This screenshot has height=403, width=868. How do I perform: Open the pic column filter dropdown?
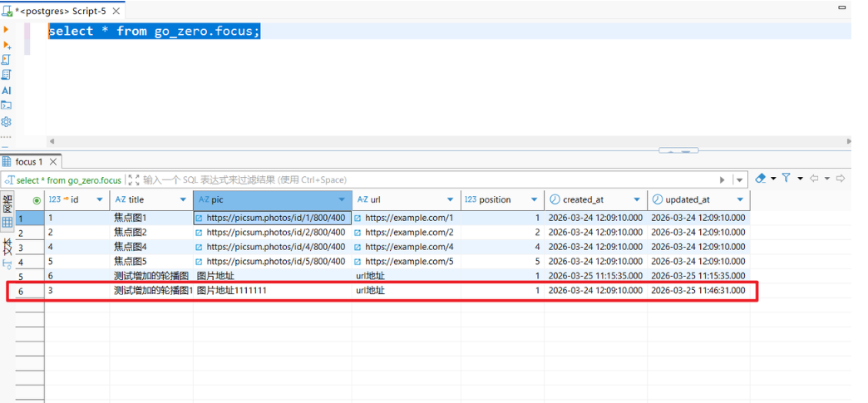pos(342,200)
